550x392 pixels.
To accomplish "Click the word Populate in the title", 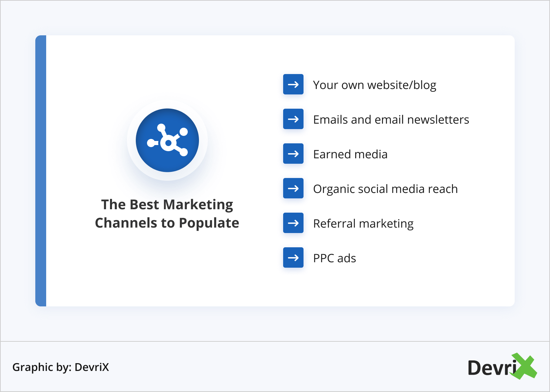I will [x=209, y=223].
